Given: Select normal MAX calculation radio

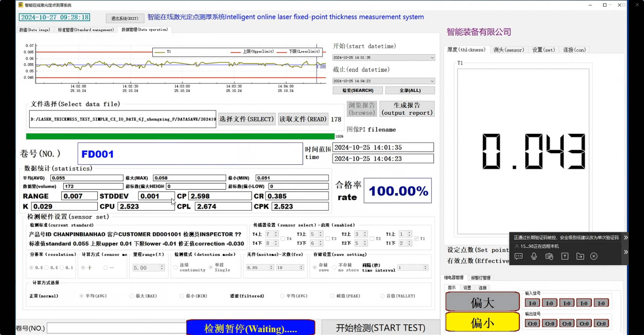Looking at the screenshot, I should [132, 296].
